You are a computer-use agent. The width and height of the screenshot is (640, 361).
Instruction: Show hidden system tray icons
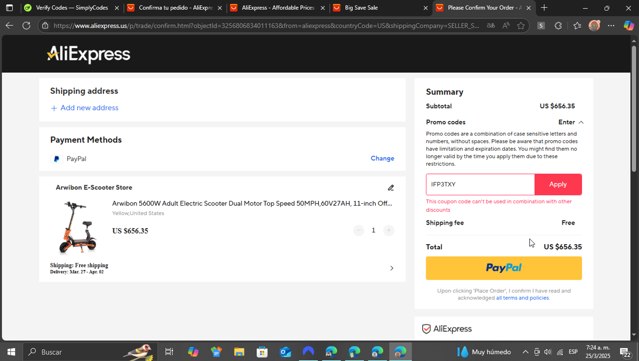point(525,352)
